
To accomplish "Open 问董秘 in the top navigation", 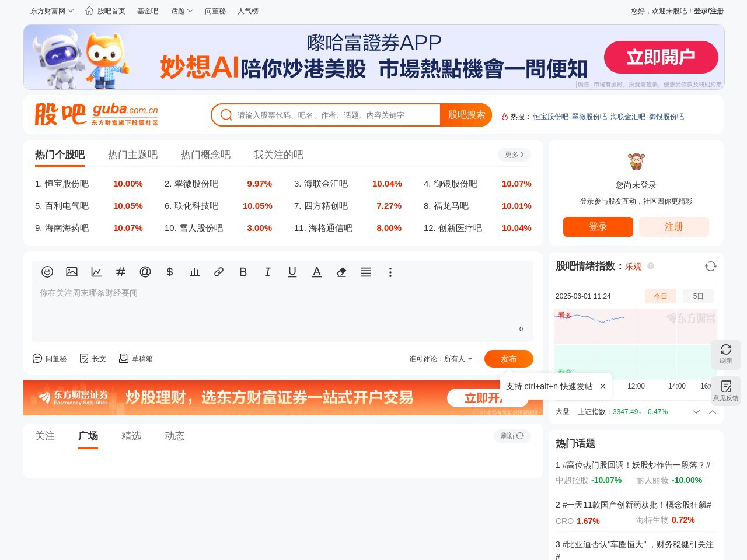I will click(215, 10).
